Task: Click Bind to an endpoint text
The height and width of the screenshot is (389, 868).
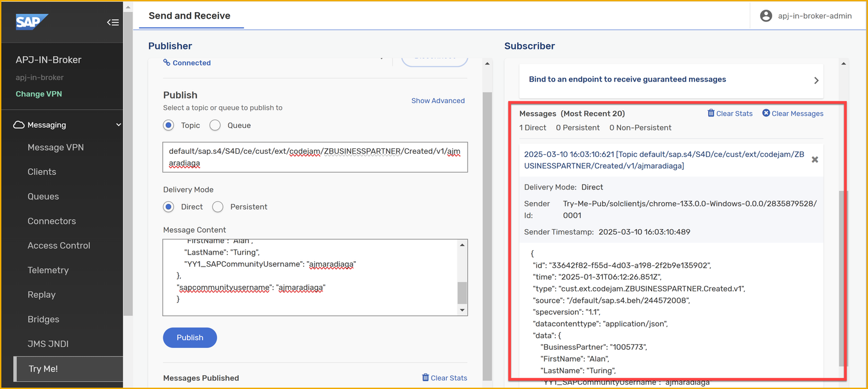Action: pos(627,79)
